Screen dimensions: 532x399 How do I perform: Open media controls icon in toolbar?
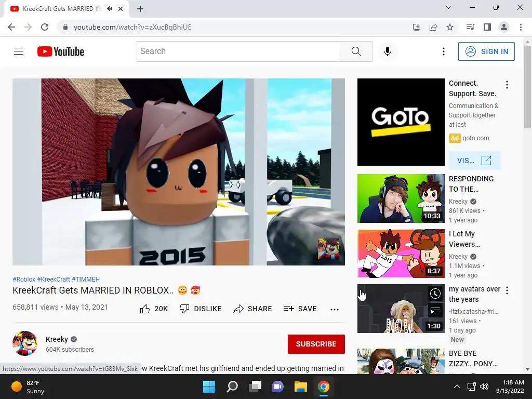pos(470,27)
